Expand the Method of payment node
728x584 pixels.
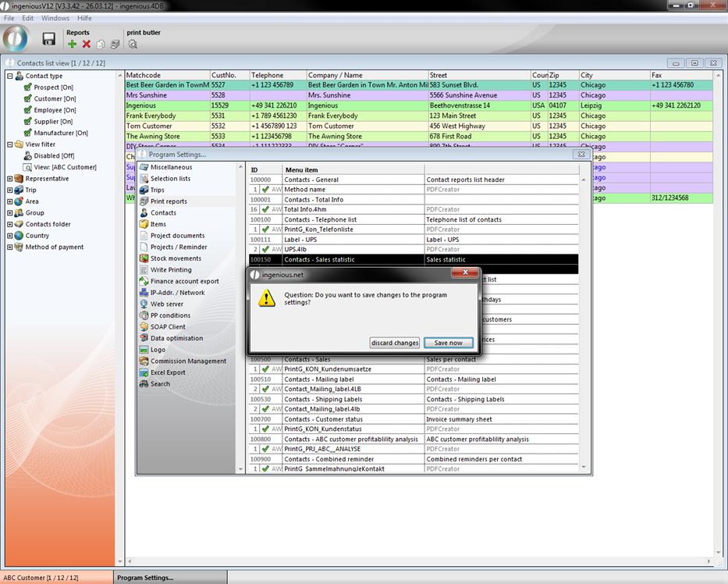pyautogui.click(x=9, y=247)
